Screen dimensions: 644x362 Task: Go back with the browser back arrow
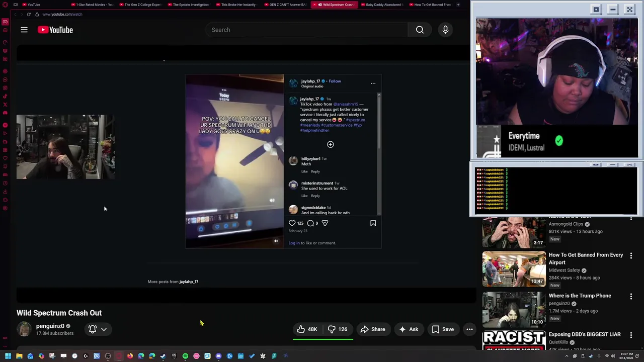pyautogui.click(x=15, y=14)
